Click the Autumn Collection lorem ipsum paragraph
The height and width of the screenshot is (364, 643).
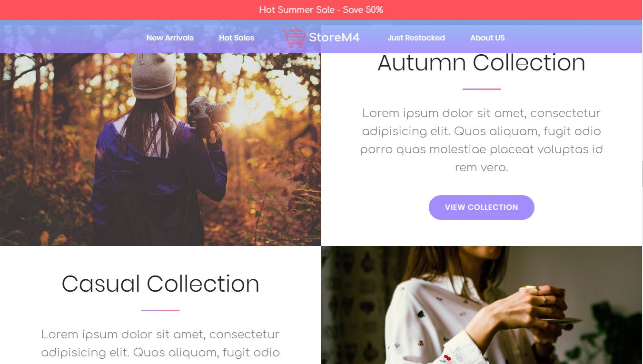(x=482, y=140)
